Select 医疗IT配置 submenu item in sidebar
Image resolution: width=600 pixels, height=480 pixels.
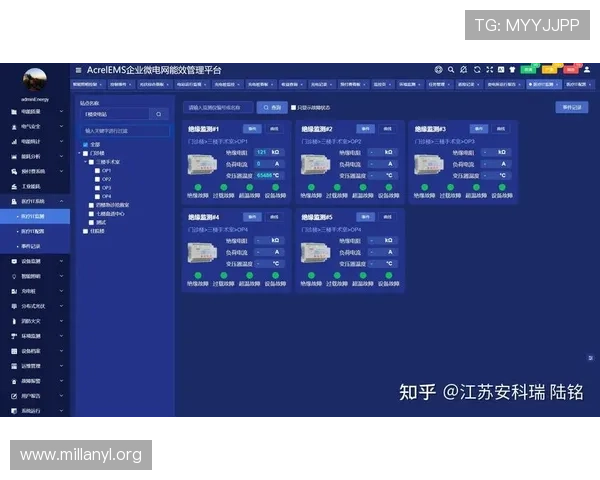[35, 231]
